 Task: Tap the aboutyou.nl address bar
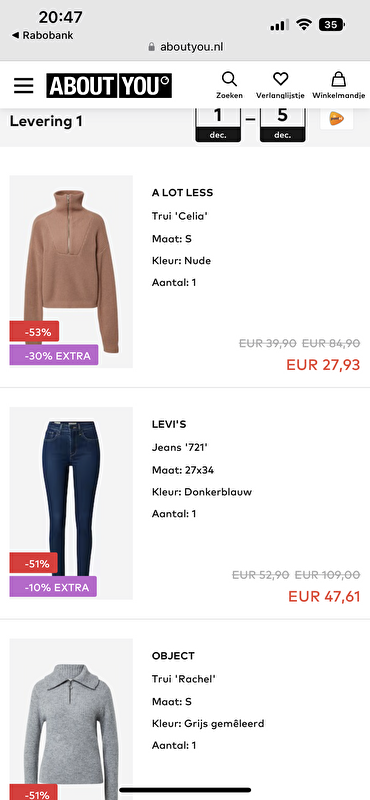pos(186,47)
